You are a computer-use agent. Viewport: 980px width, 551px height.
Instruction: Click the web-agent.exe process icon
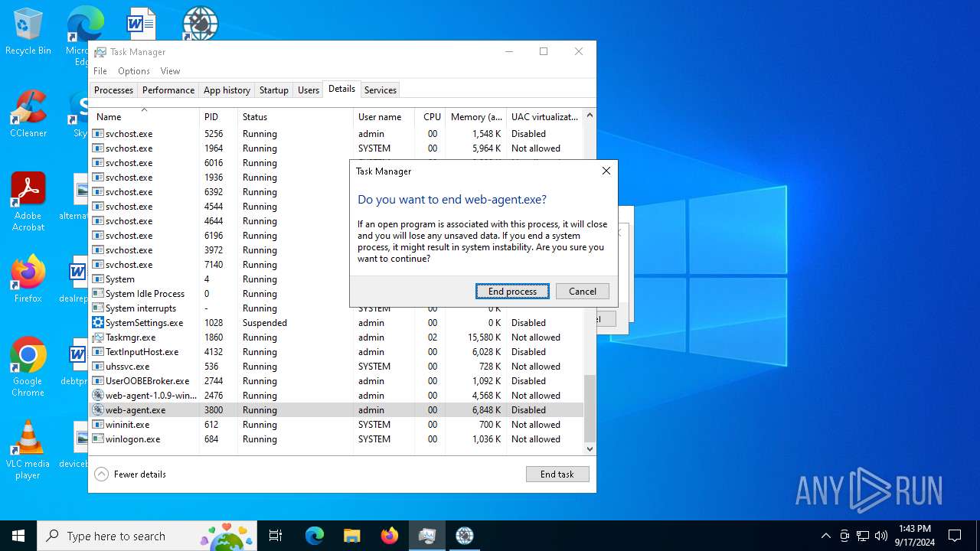[x=98, y=410]
